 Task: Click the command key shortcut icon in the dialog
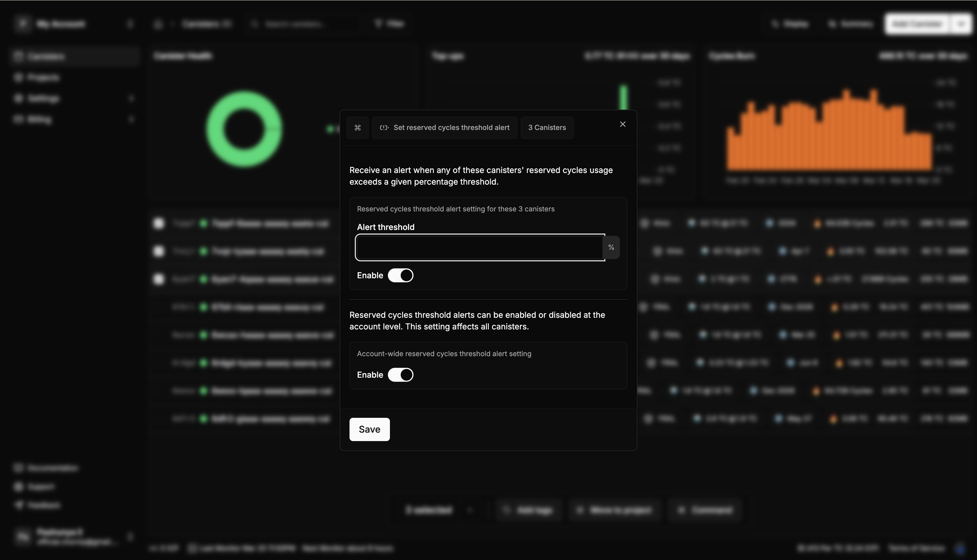pos(357,127)
